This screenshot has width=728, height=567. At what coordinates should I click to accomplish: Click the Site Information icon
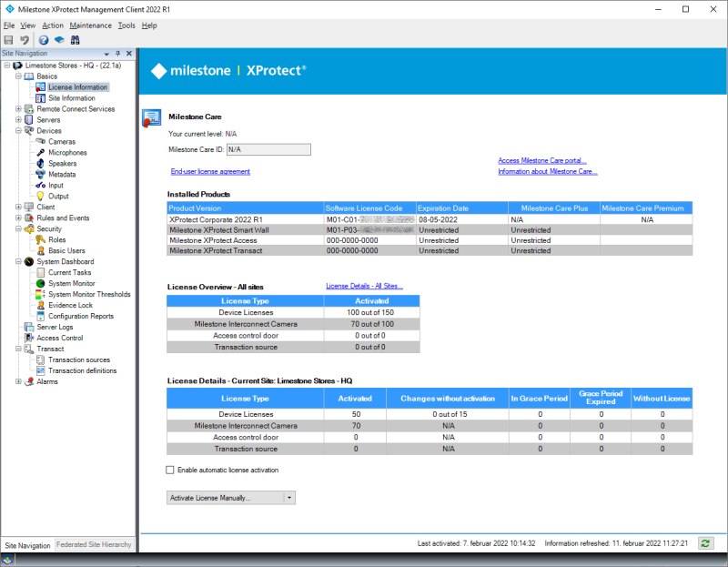(x=40, y=98)
